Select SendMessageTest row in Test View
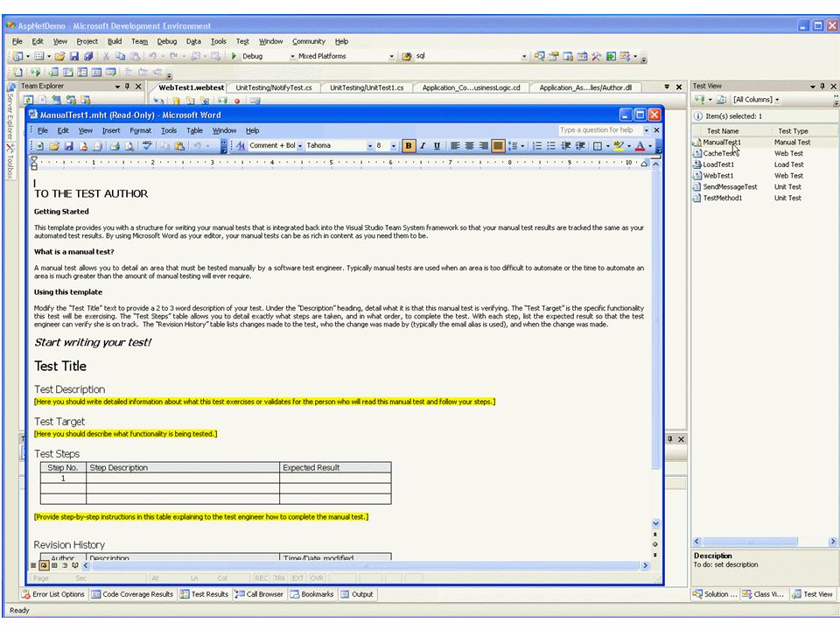This screenshot has height=630, width=840. [x=765, y=187]
